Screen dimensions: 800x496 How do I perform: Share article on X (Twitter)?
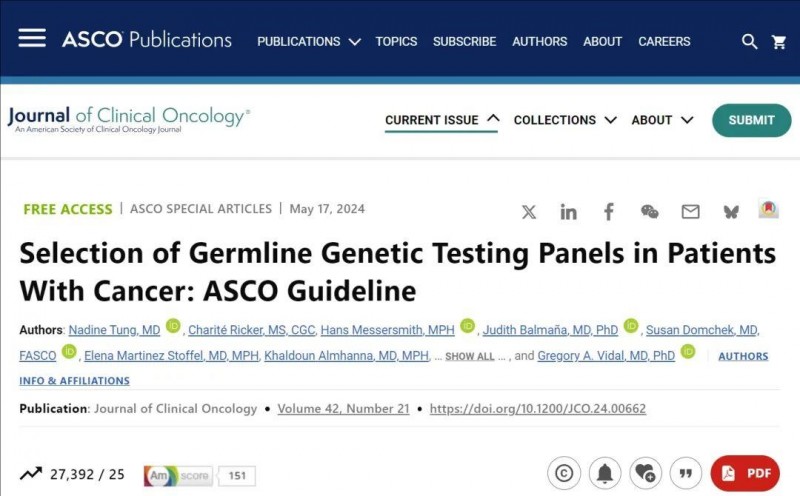coord(529,211)
